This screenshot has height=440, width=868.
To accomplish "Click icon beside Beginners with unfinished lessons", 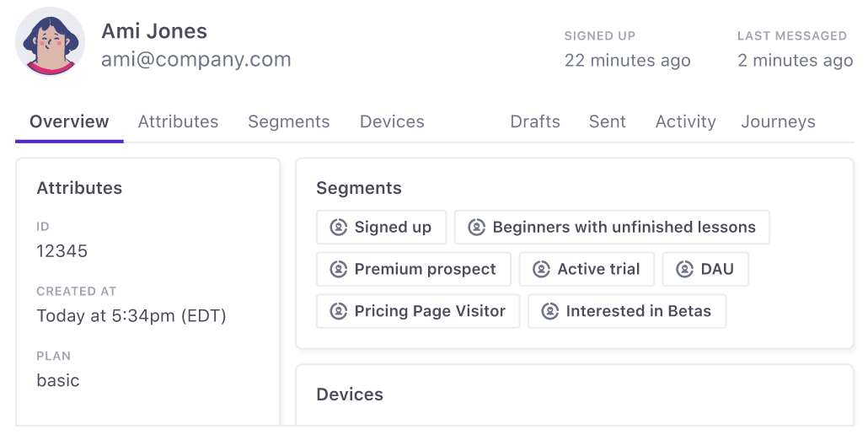I will 476,228.
